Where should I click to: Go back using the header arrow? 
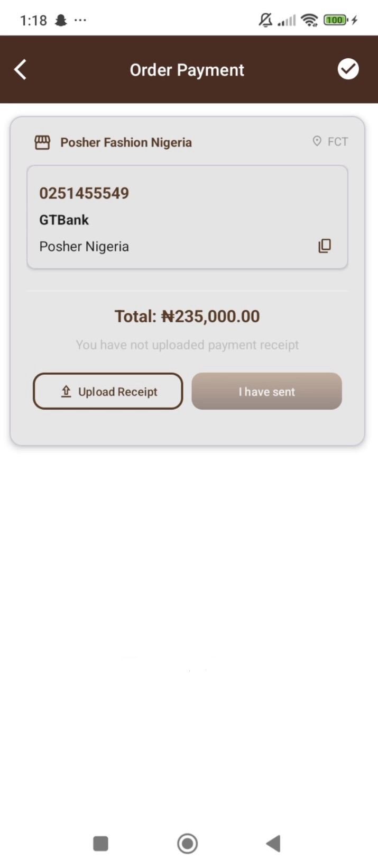(x=20, y=70)
